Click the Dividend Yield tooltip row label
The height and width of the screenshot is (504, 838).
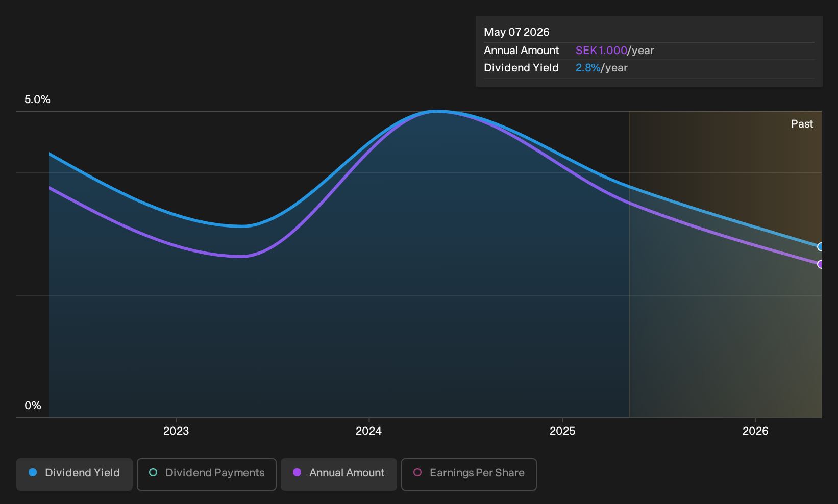click(521, 68)
